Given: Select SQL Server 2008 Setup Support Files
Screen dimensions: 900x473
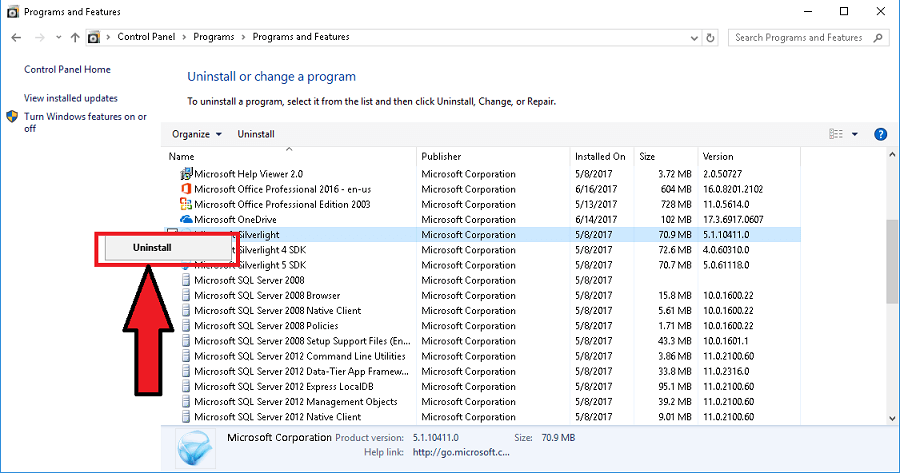Looking at the screenshot, I should click(x=482, y=341).
